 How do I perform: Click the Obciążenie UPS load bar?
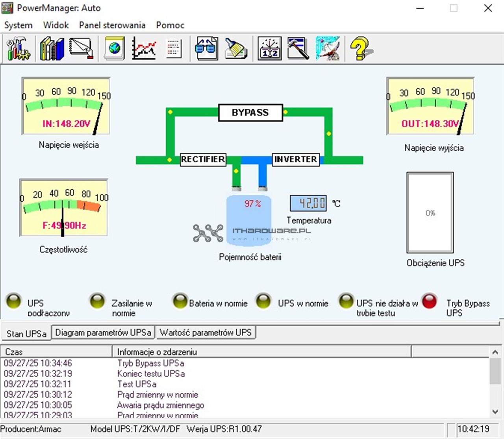point(430,212)
